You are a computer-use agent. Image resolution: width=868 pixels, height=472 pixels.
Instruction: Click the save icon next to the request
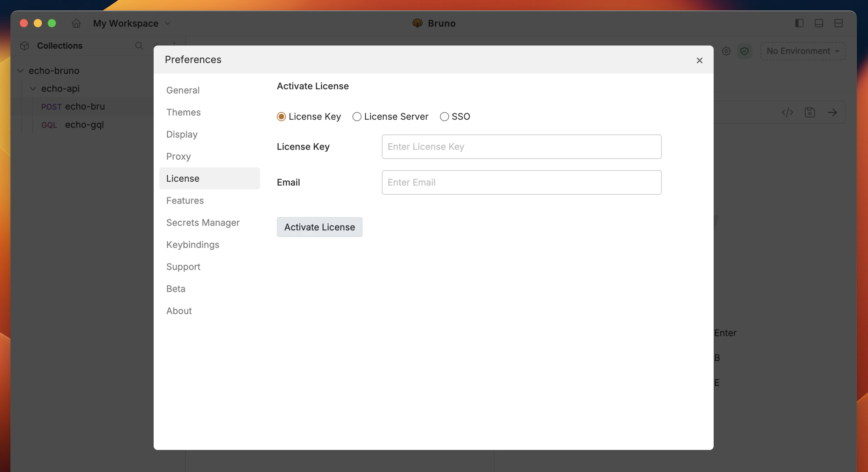(810, 112)
